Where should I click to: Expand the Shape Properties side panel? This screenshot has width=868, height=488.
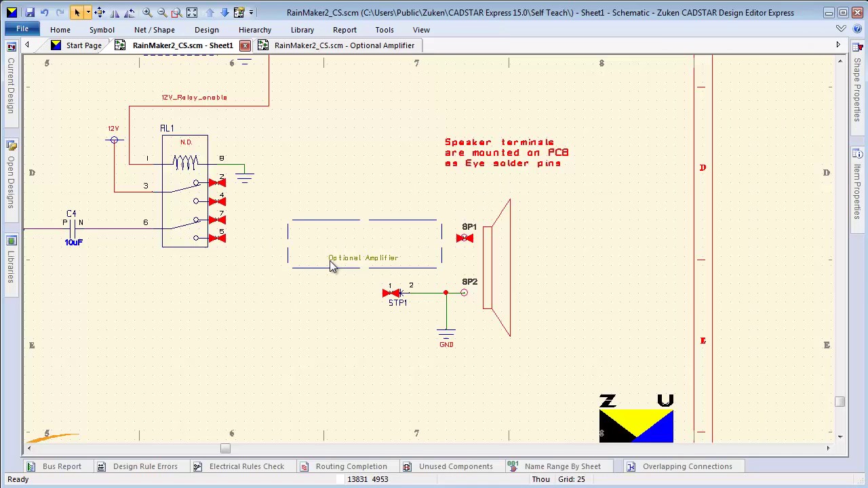[857, 85]
